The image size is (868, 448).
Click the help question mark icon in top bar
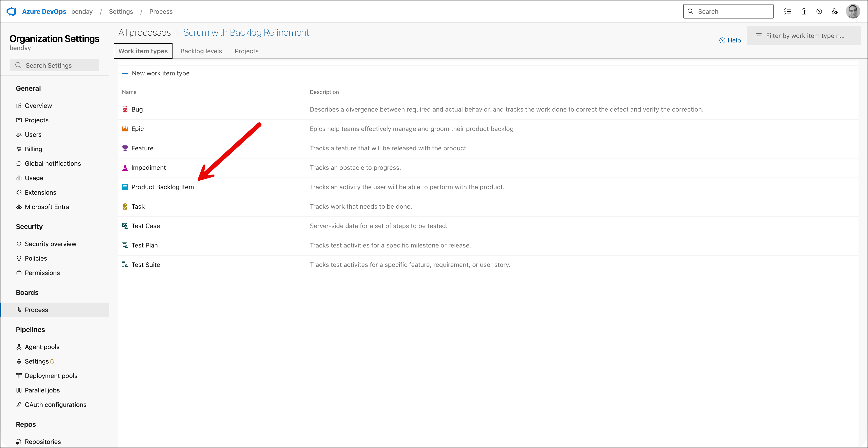tap(819, 11)
